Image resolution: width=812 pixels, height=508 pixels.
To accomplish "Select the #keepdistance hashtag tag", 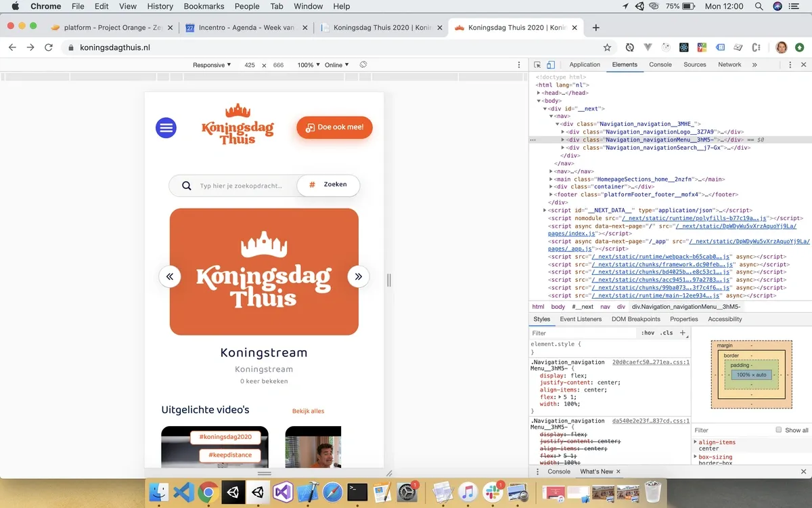I will coord(230,455).
